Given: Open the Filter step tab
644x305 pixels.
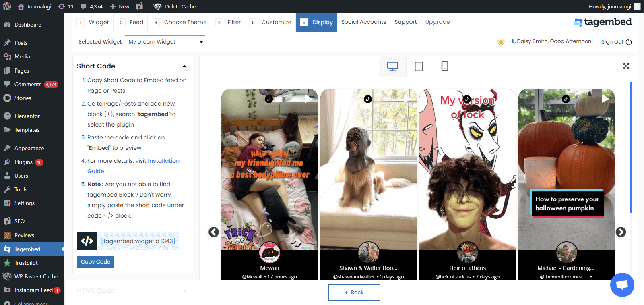Looking at the screenshot, I should (229, 22).
